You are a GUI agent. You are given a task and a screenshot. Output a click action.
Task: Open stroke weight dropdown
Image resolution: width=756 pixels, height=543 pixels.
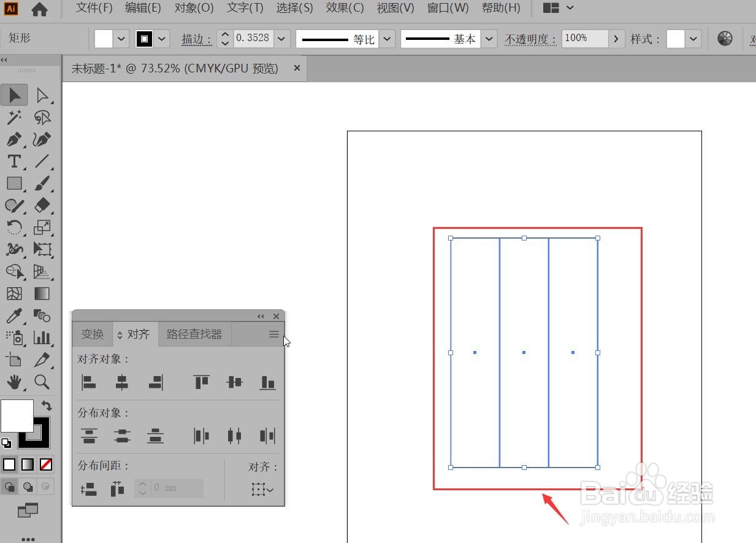coord(281,39)
